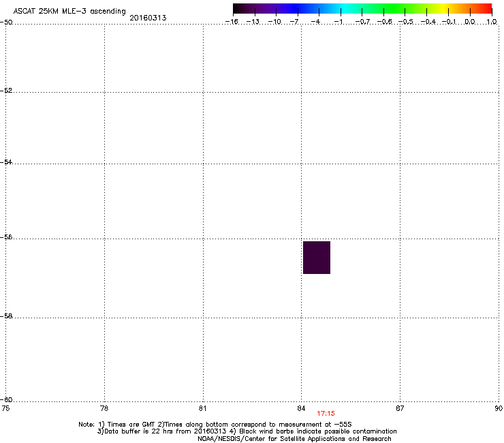Image resolution: width=504 pixels, height=443 pixels.
Task: Click the NOAA/NESDIS credit line
Action: (294, 439)
